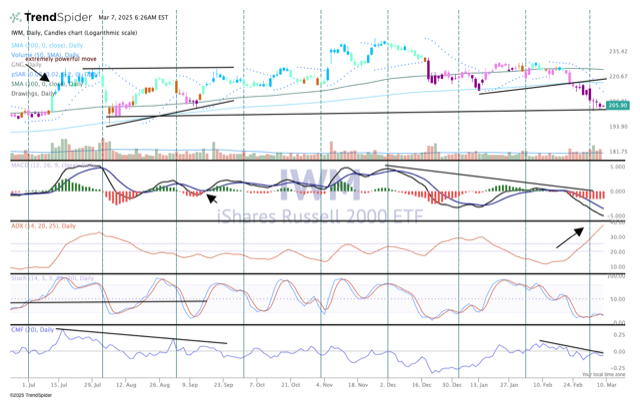The image size is (640, 400).
Task: Open the ADX (14, 20, 25) indicator label
Action: pyautogui.click(x=42, y=225)
